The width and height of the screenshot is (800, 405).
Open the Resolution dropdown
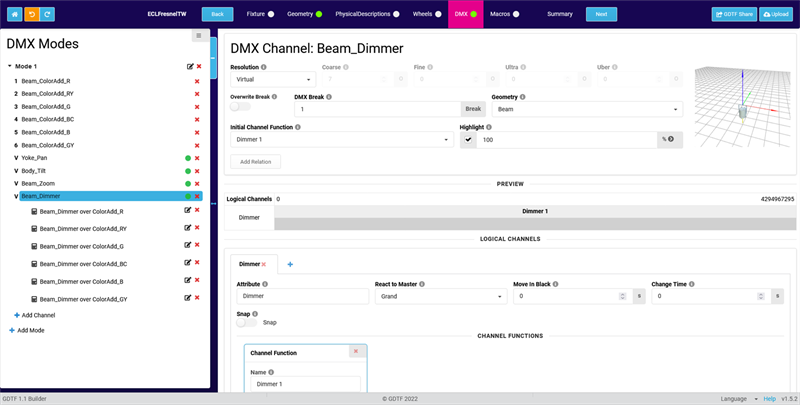click(x=273, y=78)
